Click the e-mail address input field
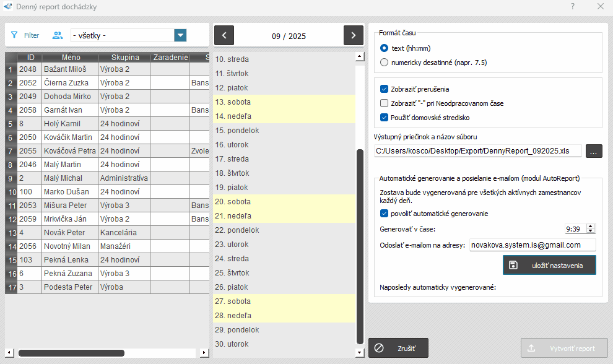Image resolution: width=613 pixels, height=364 pixels. tap(532, 245)
